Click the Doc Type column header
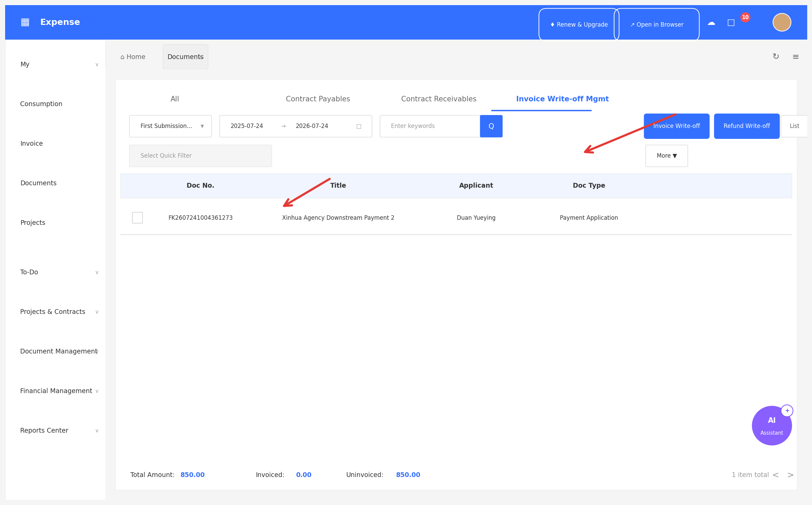 point(589,186)
